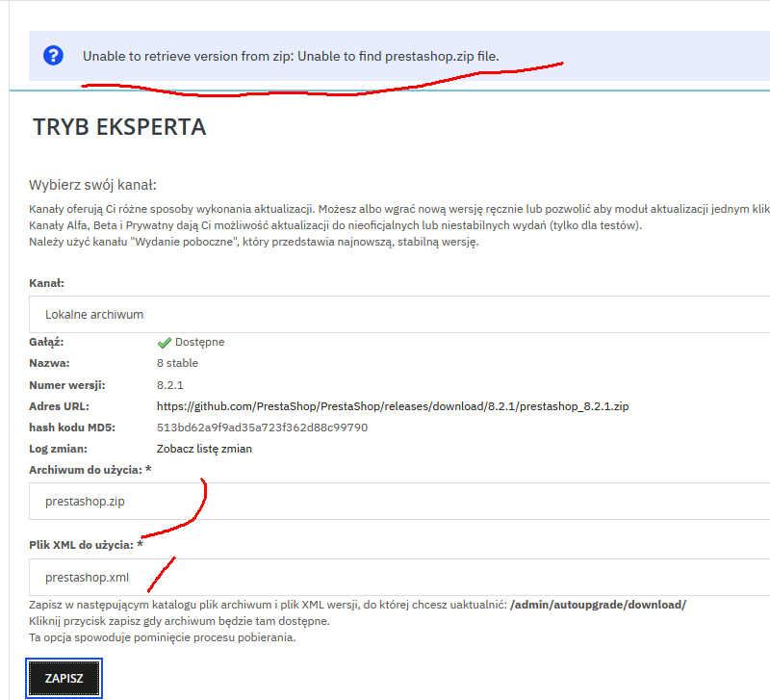Click the ZAPISZ button
Image resolution: width=770 pixels, height=700 pixels.
click(64, 679)
